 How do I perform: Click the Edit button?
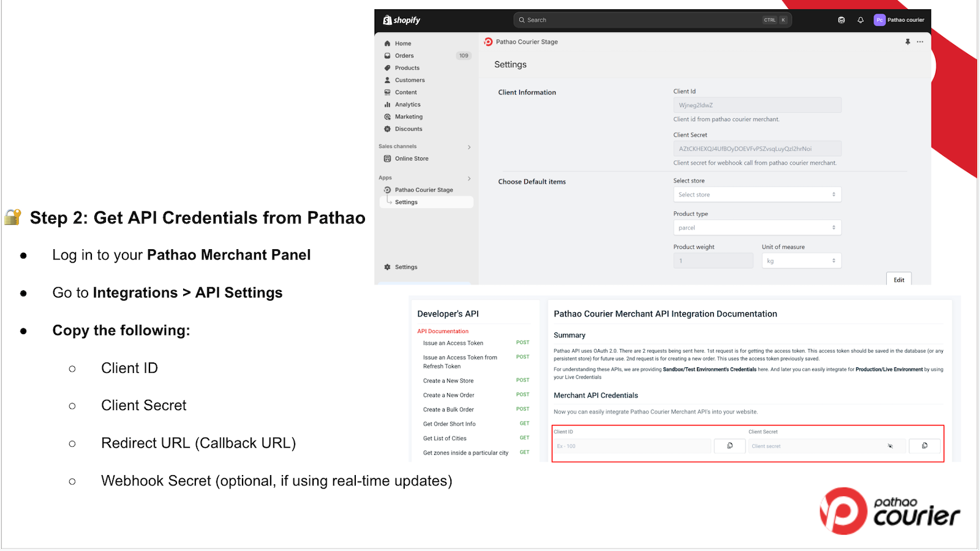[x=899, y=279]
